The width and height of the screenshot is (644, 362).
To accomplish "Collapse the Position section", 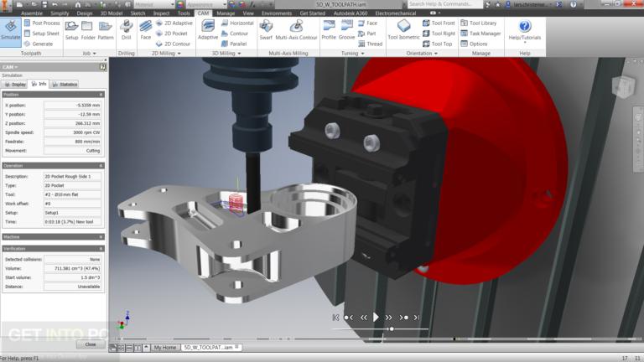I will [101, 95].
